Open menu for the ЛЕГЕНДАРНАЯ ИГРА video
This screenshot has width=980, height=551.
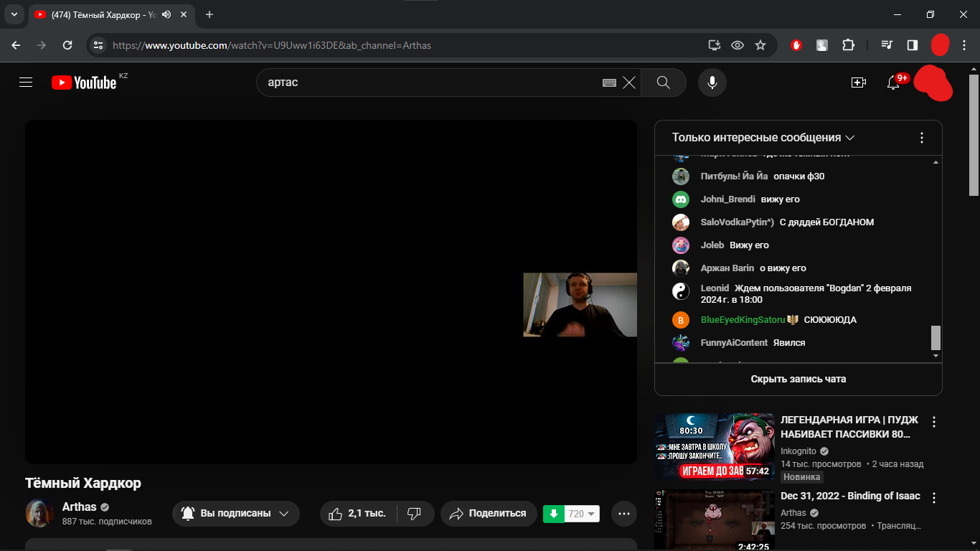pos(934,422)
